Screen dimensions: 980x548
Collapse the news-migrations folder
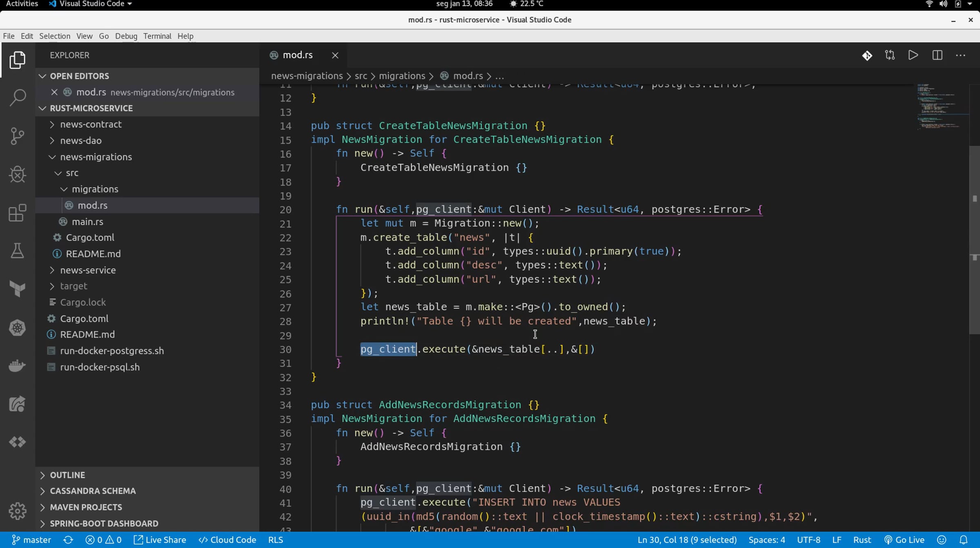[96, 157]
